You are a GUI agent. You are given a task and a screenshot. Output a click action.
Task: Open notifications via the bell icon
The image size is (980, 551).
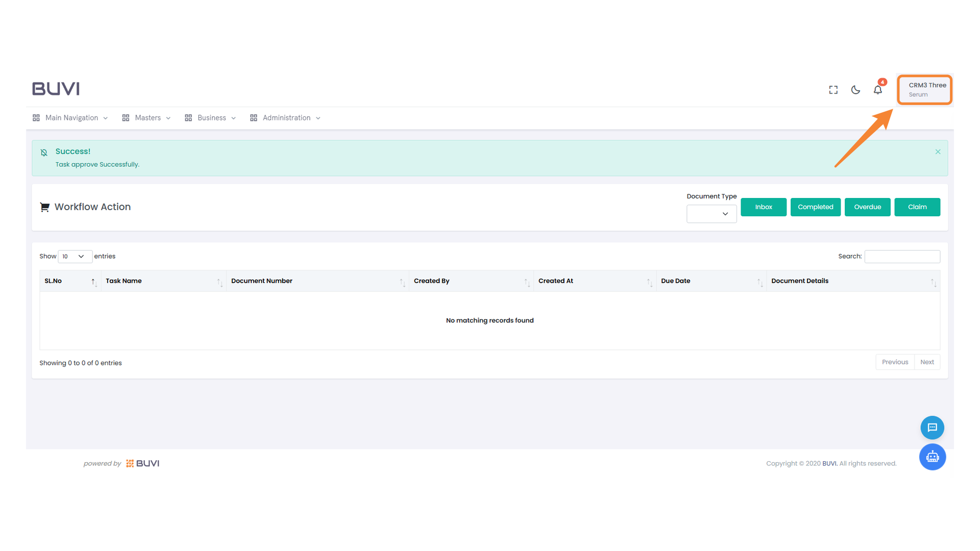pyautogui.click(x=878, y=90)
